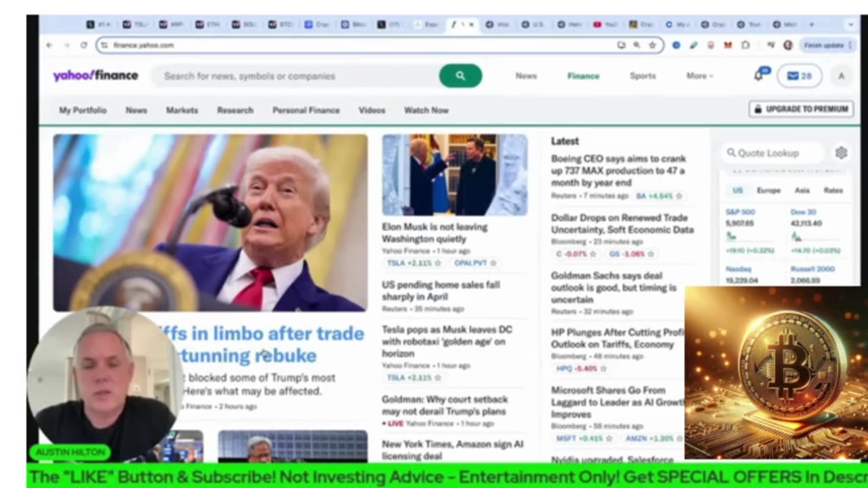Click the pen extension icon
Screen dimensions: 868x488
pyautogui.click(x=693, y=45)
